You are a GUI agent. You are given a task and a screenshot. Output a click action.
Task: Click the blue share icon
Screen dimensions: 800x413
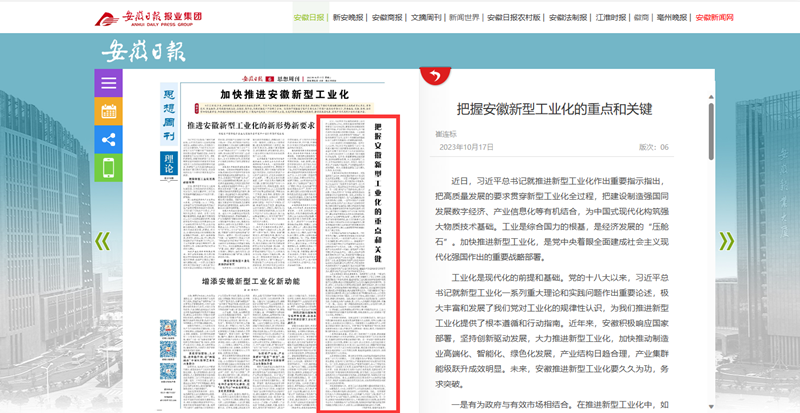tap(109, 139)
